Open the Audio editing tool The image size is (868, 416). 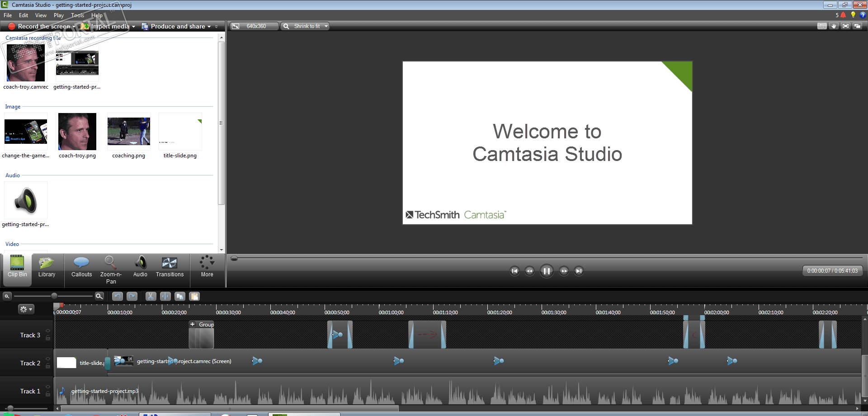point(140,267)
